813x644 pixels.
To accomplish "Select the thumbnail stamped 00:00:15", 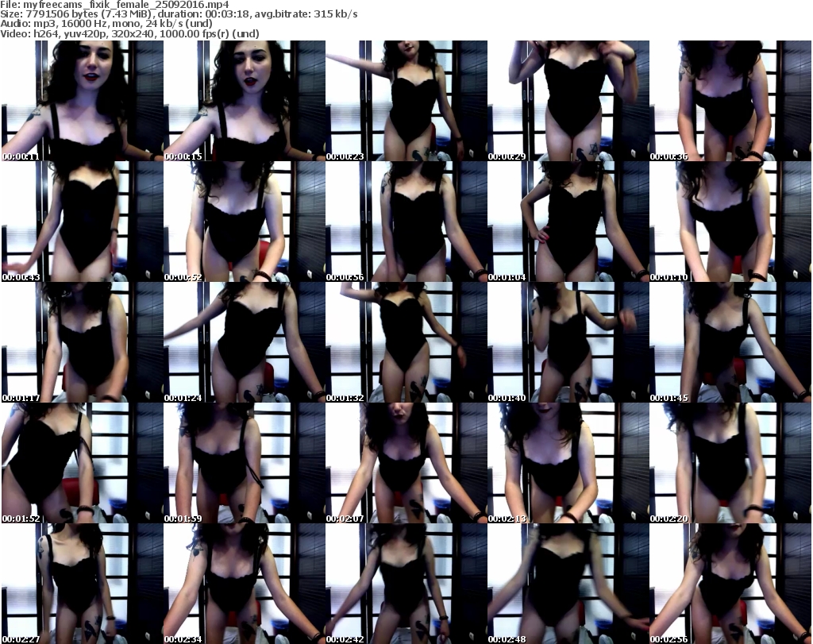I will point(245,101).
